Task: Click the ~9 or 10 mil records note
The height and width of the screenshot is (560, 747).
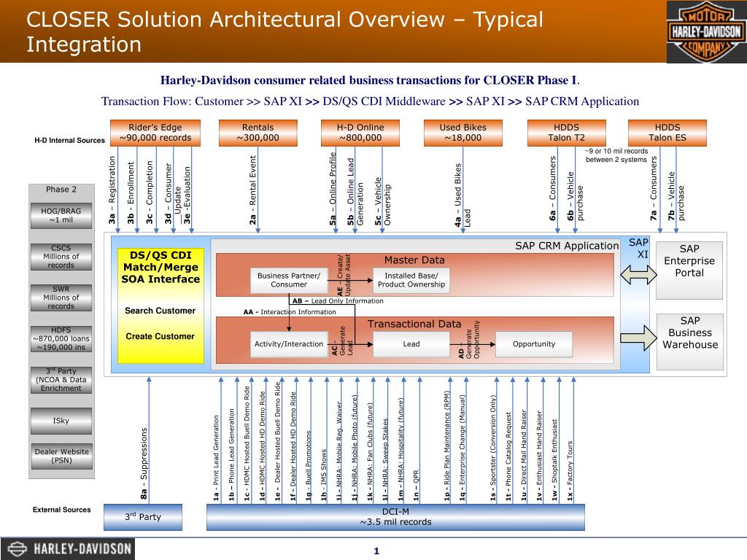Action: [x=616, y=155]
